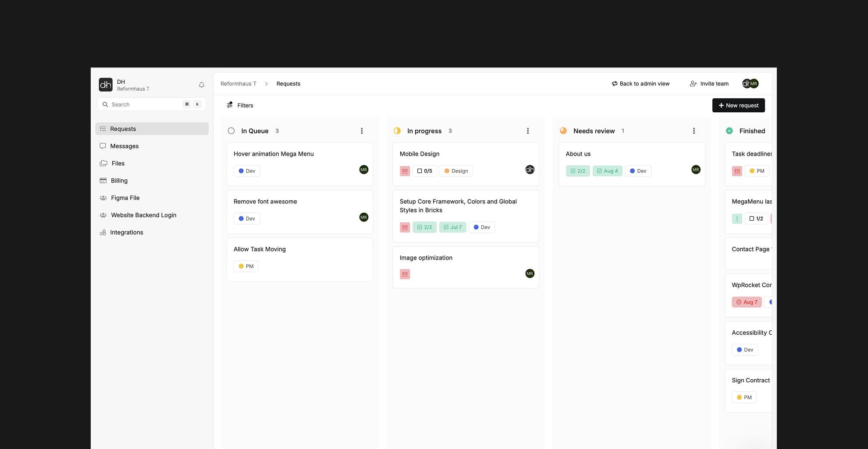Viewport: 868px width, 449px height.
Task: Click the Design label tag on Mobile Design
Action: pos(456,171)
